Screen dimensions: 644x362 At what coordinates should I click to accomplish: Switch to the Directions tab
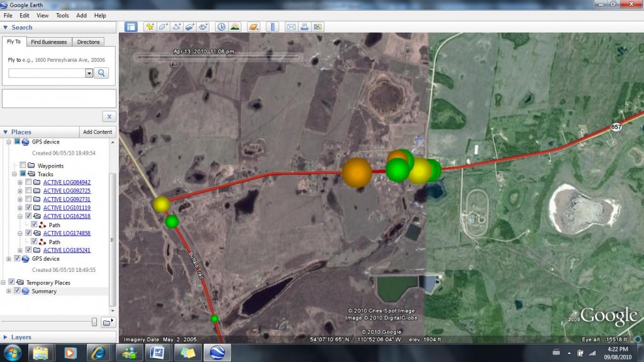(88, 42)
